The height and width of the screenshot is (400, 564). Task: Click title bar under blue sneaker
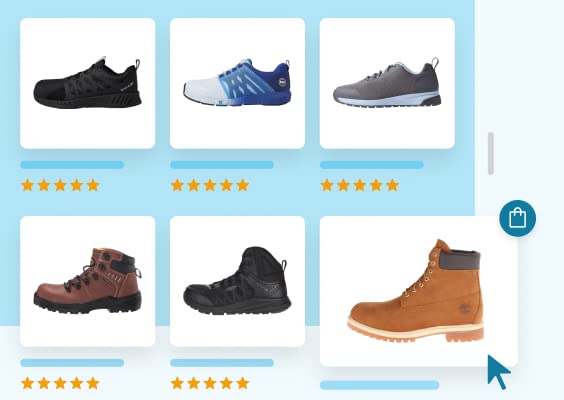coord(222,165)
